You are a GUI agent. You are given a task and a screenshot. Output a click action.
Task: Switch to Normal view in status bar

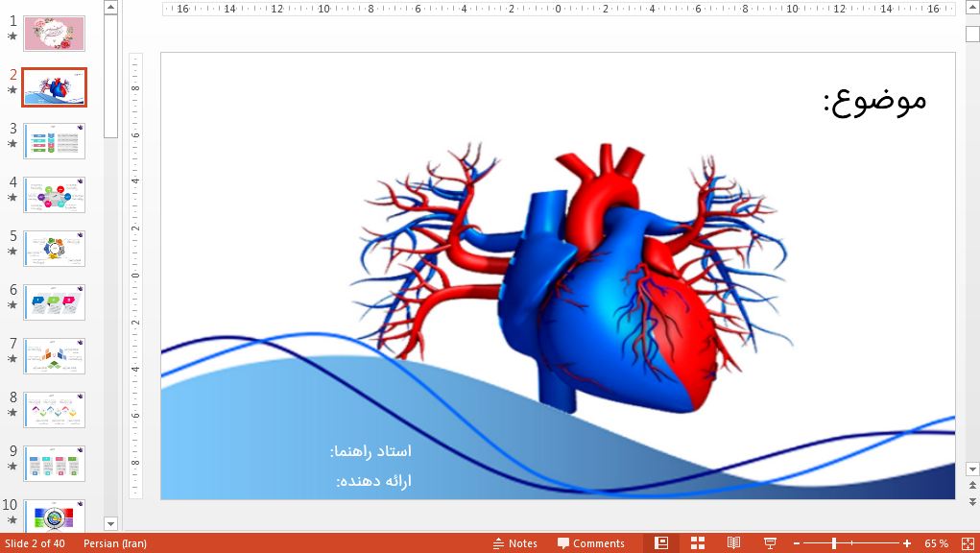[x=661, y=543]
